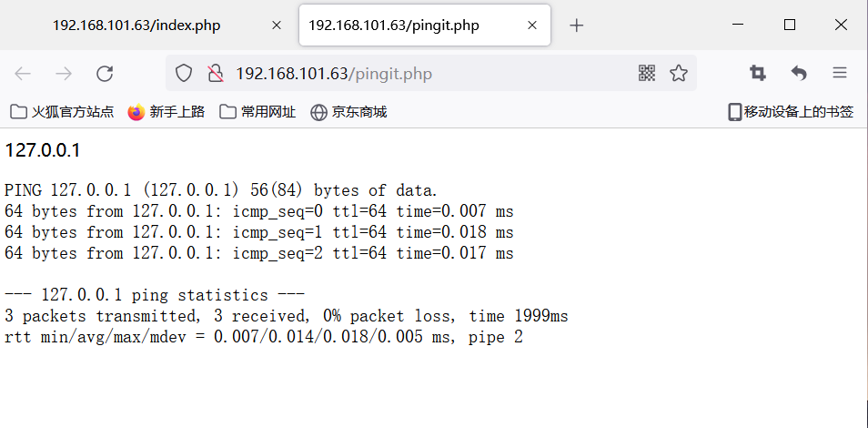Open the QR code generator icon

(647, 73)
